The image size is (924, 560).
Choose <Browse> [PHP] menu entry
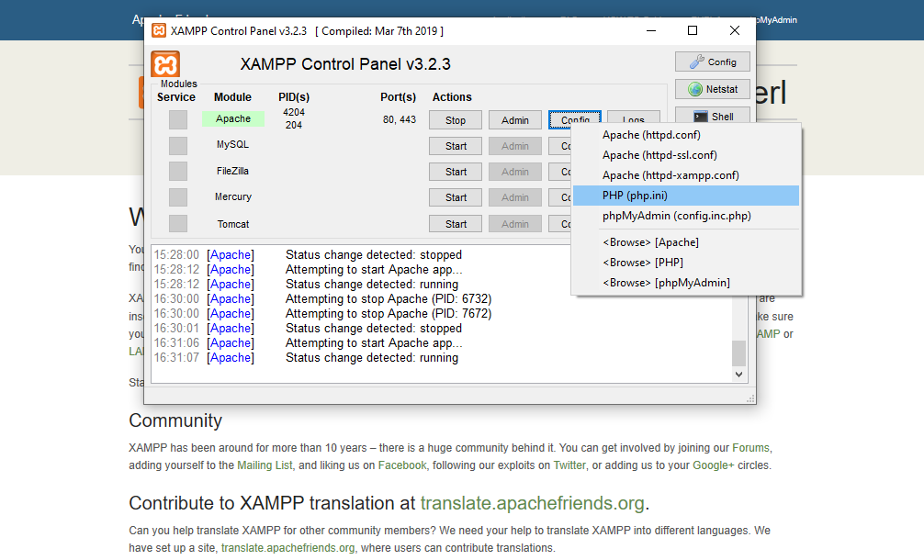[686, 262]
